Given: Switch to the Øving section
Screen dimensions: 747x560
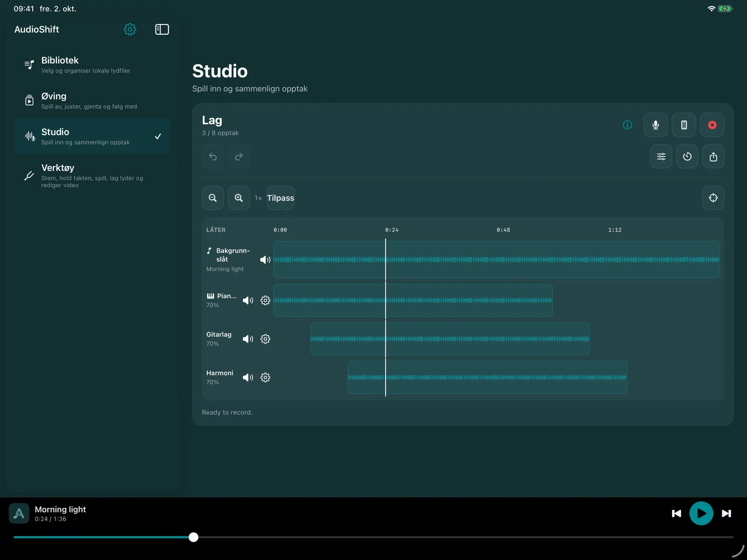Looking at the screenshot, I should (92, 101).
